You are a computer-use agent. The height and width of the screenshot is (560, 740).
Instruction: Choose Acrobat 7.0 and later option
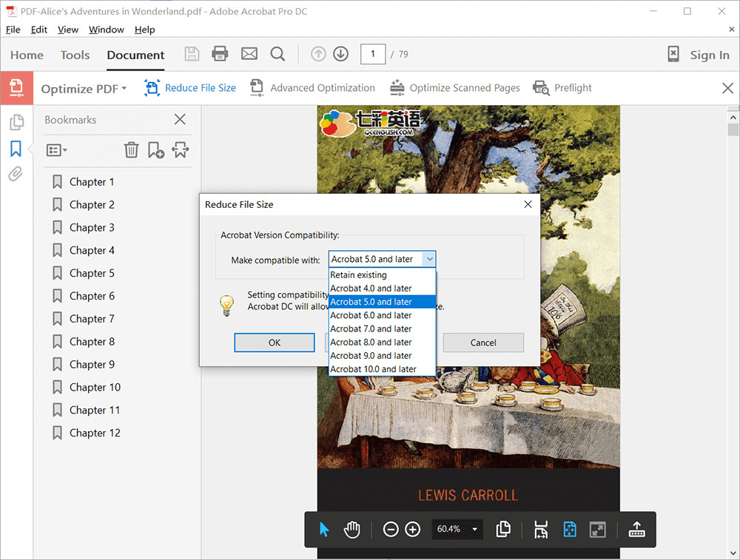pos(371,328)
